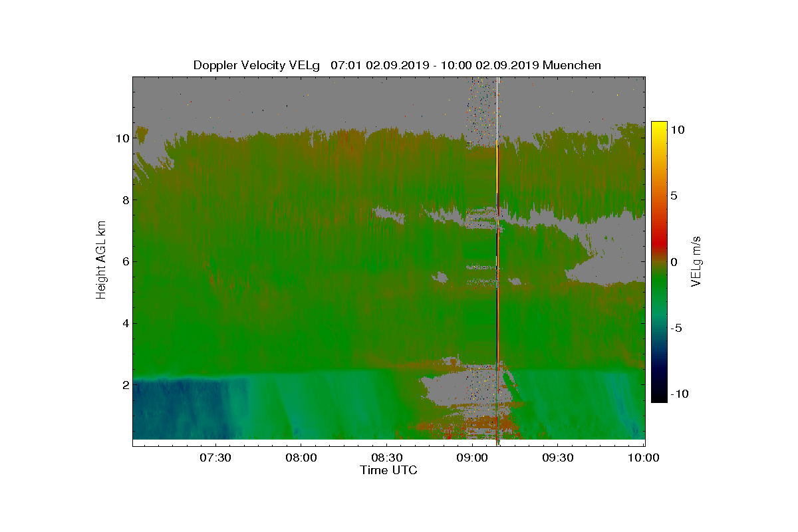
Task: Click the height axis label 8
Action: (x=124, y=200)
